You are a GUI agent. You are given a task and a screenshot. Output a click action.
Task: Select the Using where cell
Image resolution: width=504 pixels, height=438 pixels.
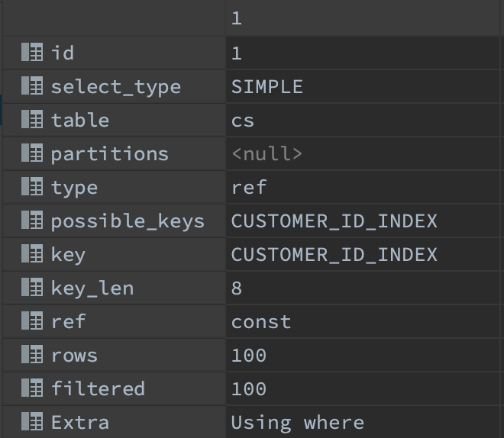coord(297,423)
